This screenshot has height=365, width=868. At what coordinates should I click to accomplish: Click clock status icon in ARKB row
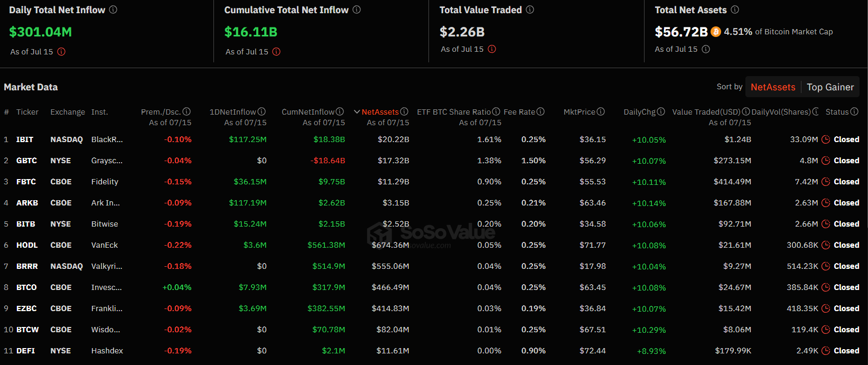826,203
